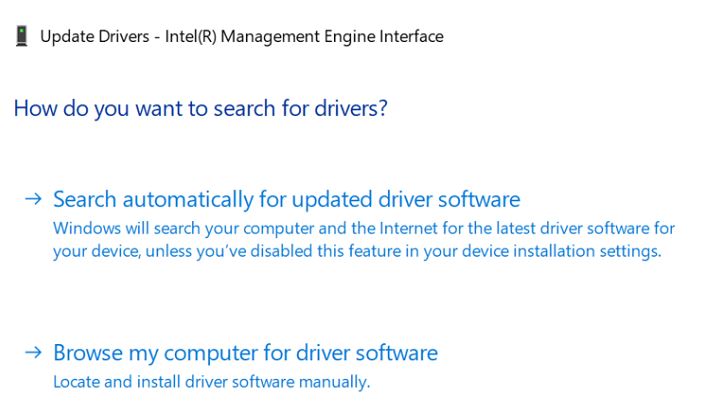The image size is (723, 413).
Task: Click the word 'automatically' in the first option
Action: (x=188, y=199)
